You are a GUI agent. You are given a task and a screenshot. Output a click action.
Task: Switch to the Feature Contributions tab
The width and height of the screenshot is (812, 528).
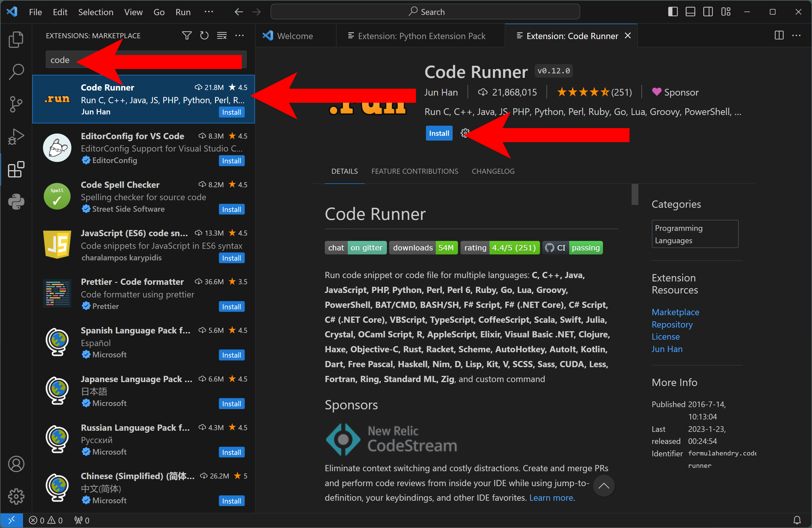[x=414, y=171]
